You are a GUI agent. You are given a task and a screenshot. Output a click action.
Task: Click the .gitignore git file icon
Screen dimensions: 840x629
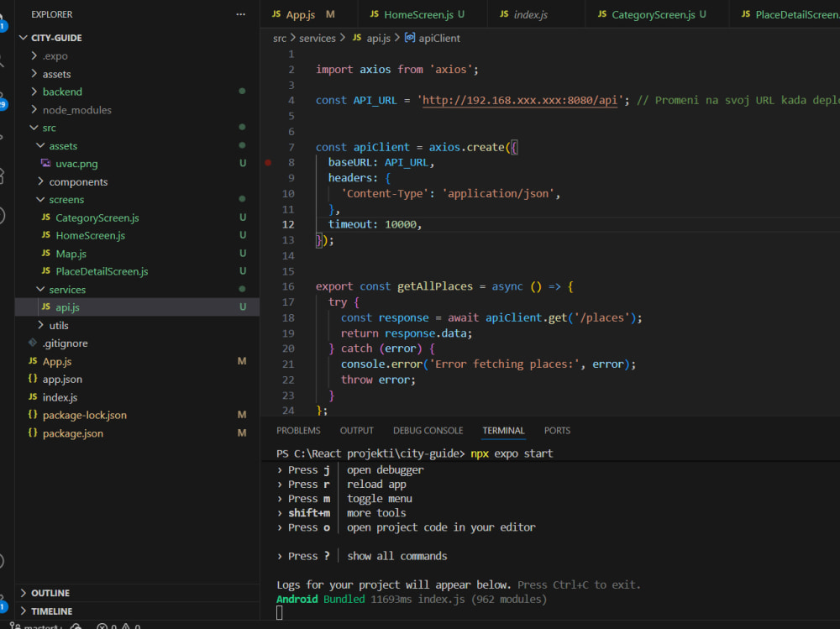pyautogui.click(x=33, y=343)
